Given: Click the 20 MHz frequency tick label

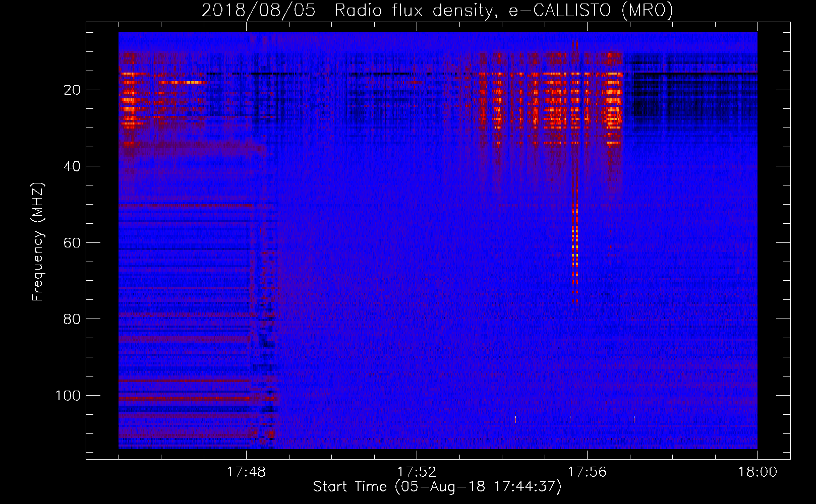Looking at the screenshot, I should click(72, 90).
